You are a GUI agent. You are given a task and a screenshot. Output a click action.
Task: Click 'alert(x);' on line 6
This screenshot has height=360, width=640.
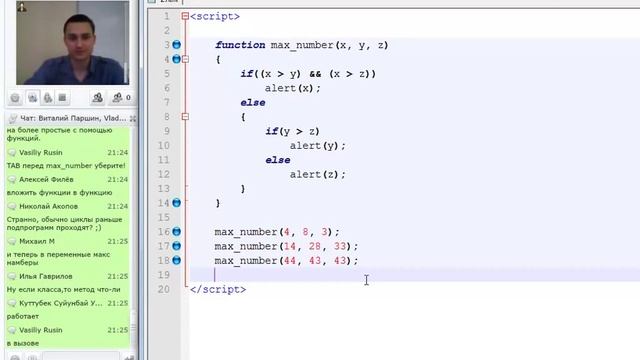(293, 88)
